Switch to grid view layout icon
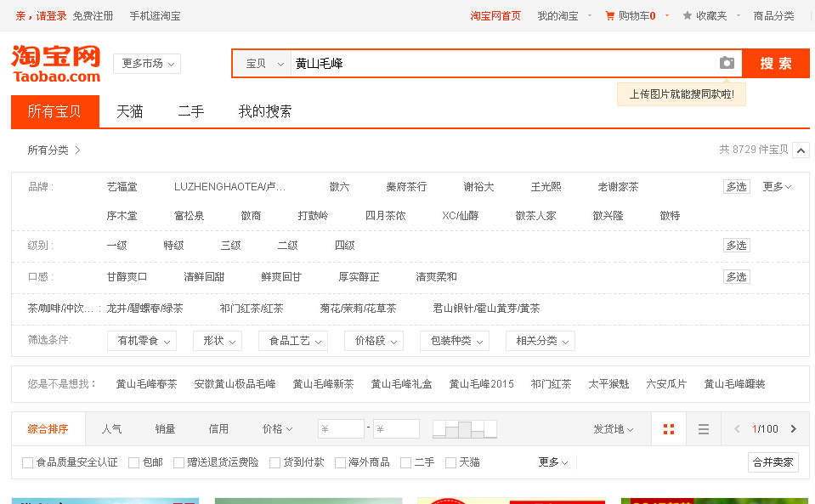The width and height of the screenshot is (815, 504). click(x=669, y=428)
